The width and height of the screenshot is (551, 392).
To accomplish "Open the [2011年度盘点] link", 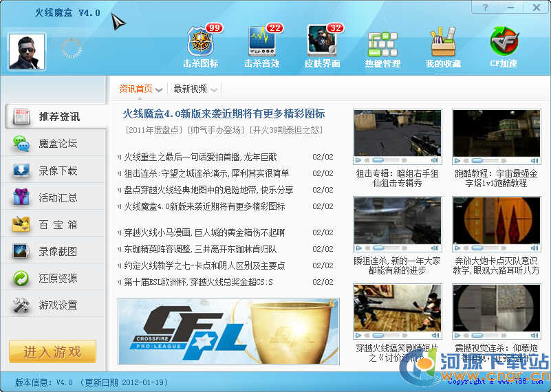I will (x=154, y=130).
